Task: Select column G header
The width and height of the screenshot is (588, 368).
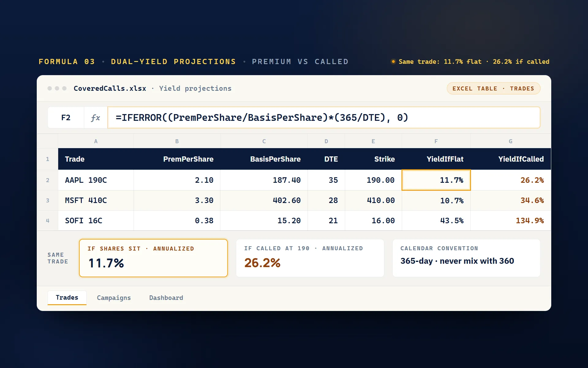Action: tap(511, 141)
